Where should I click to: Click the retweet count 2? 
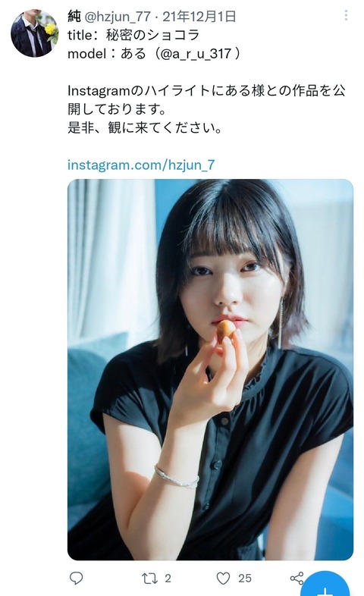(168, 579)
